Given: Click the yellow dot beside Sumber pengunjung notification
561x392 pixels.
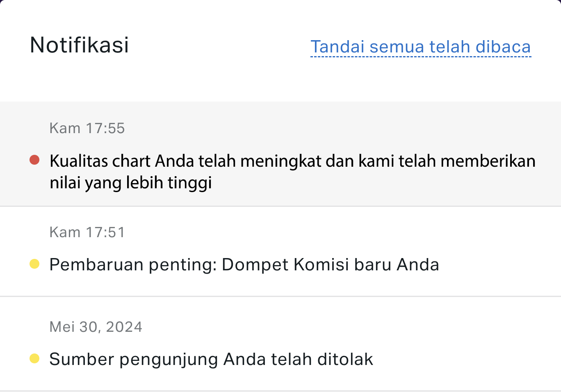Looking at the screenshot, I should [34, 358].
